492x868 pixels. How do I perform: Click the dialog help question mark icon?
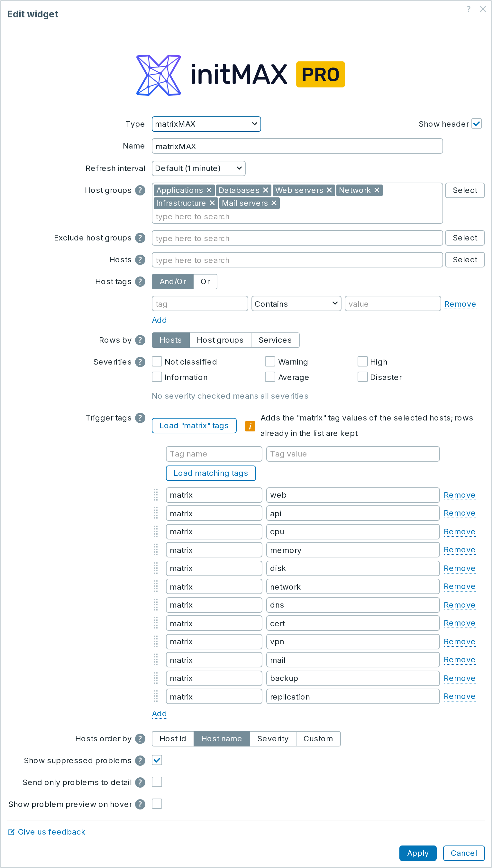pyautogui.click(x=469, y=9)
